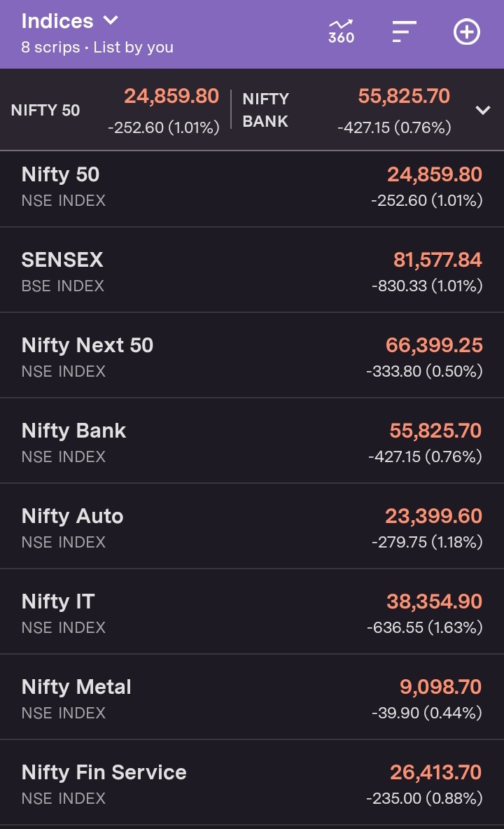Expand the index ticker bar chevron
The image size is (504, 829).
pos(483,110)
